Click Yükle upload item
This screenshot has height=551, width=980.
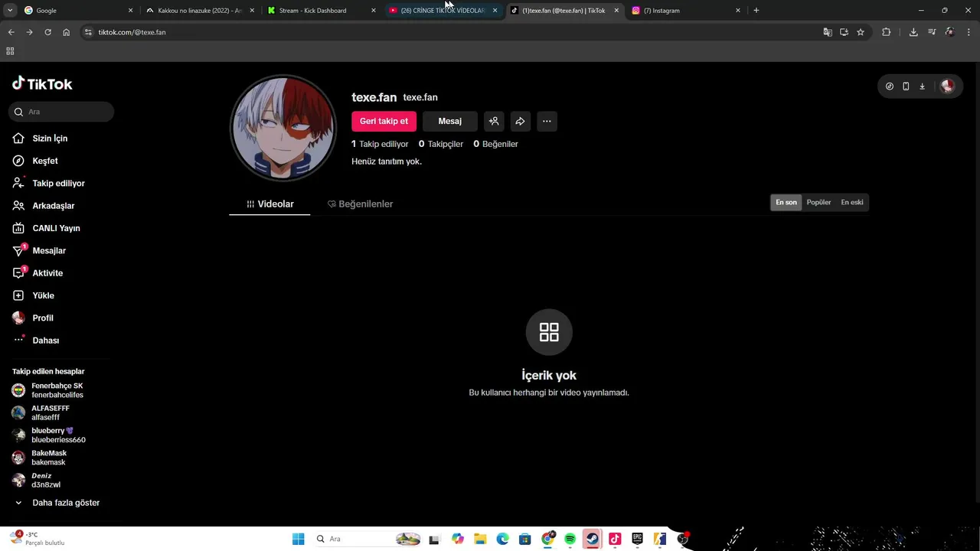click(x=43, y=295)
